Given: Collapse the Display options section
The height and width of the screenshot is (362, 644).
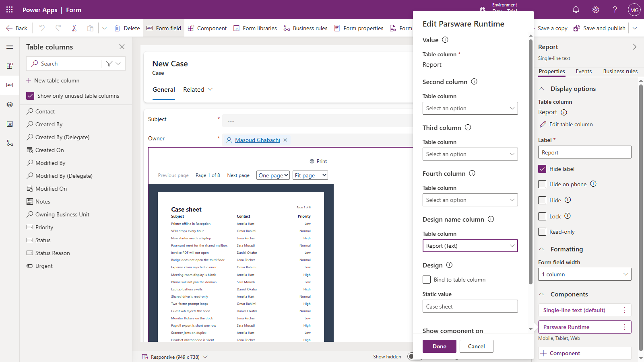Looking at the screenshot, I should [542, 89].
